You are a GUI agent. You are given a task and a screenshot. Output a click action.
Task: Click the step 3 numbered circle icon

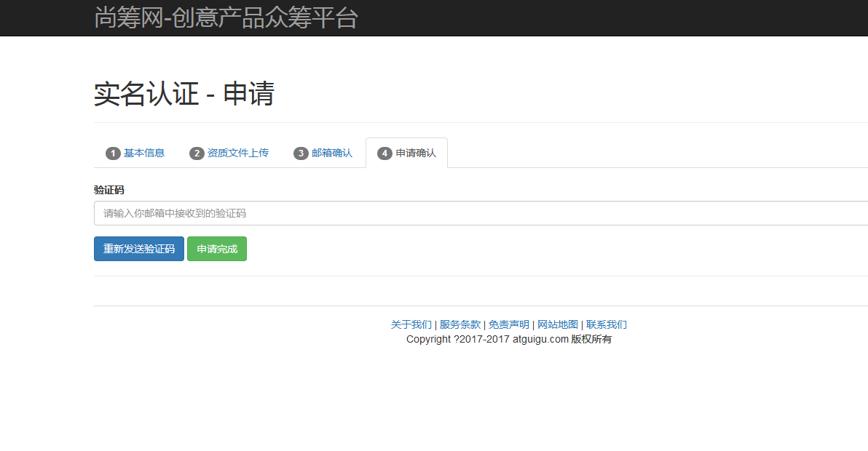coord(301,153)
